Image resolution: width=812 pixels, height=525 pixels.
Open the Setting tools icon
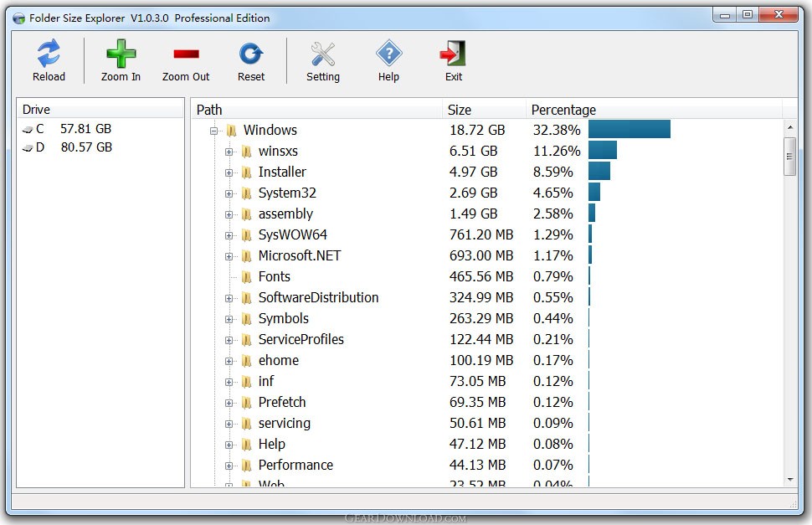(322, 53)
